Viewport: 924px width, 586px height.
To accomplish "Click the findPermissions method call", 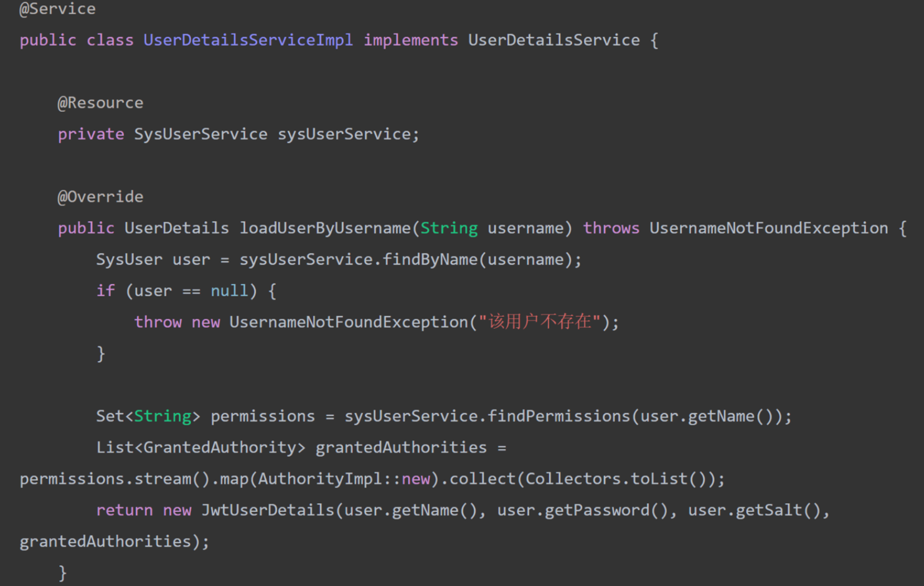I will click(559, 416).
